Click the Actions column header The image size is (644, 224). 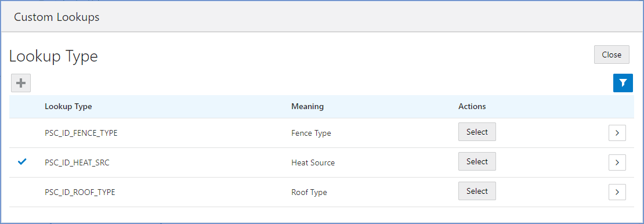472,106
